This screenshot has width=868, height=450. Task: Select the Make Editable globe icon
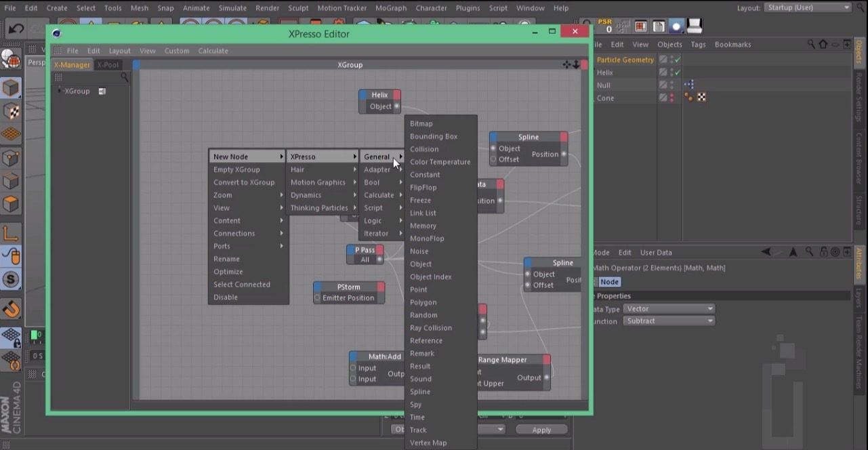pos(11,60)
